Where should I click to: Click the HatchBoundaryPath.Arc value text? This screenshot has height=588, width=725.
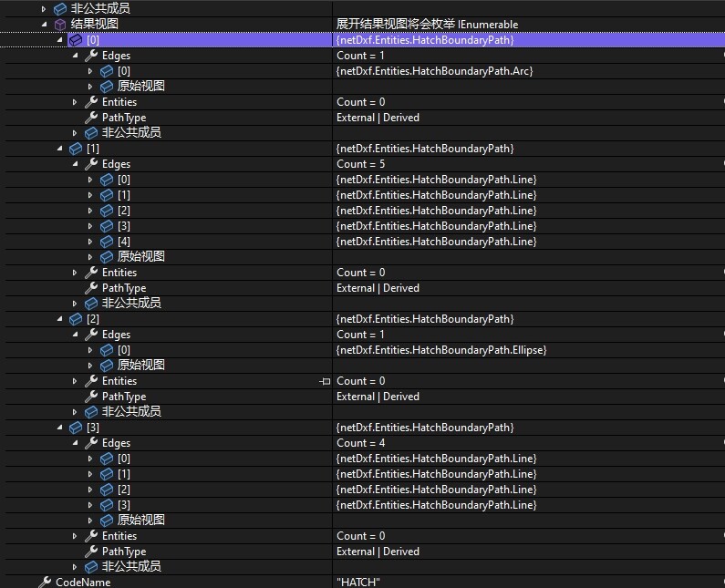point(434,71)
